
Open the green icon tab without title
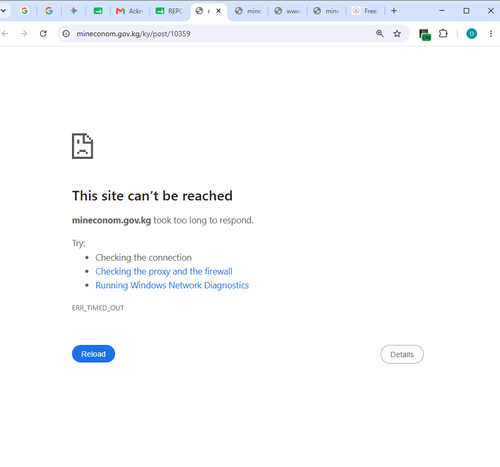[x=98, y=11]
